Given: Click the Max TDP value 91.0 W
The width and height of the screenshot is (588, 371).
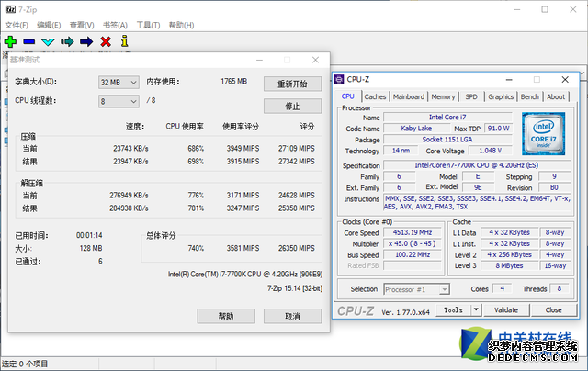Looking at the screenshot, I should click(498, 129).
